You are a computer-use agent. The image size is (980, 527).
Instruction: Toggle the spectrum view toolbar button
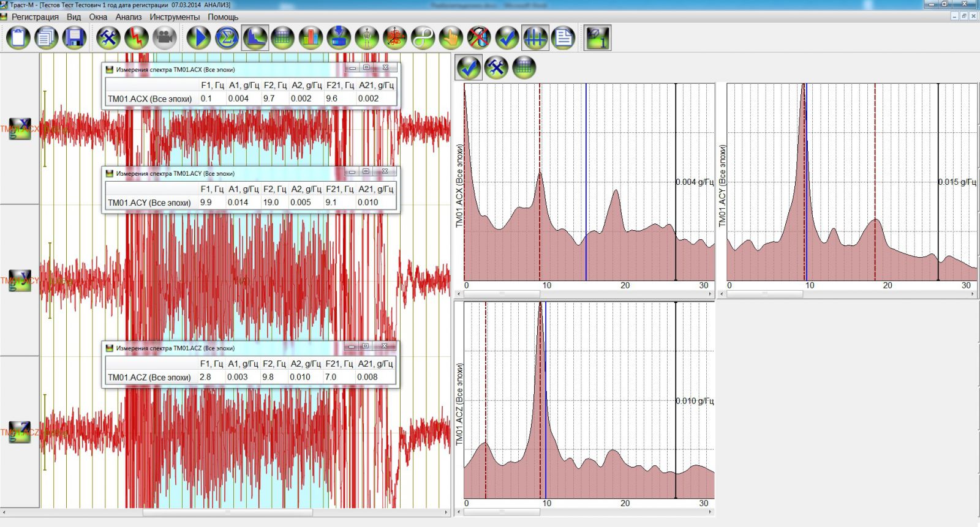point(255,38)
